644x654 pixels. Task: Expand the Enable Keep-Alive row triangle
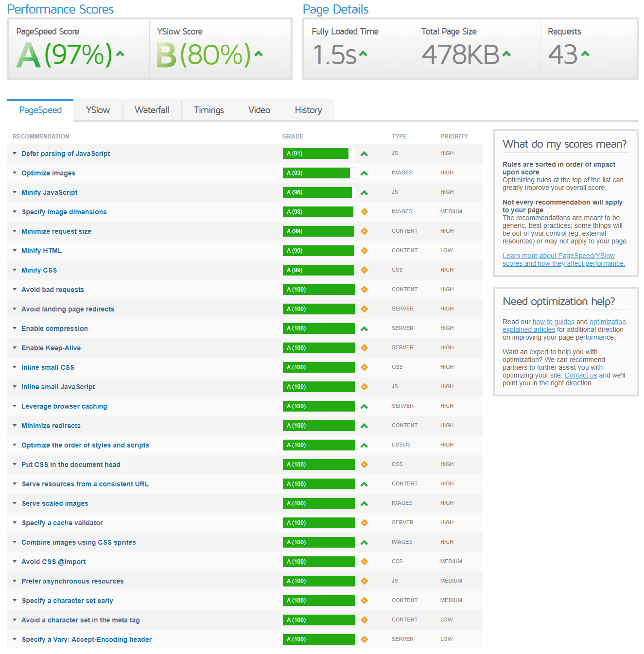pyautogui.click(x=15, y=348)
